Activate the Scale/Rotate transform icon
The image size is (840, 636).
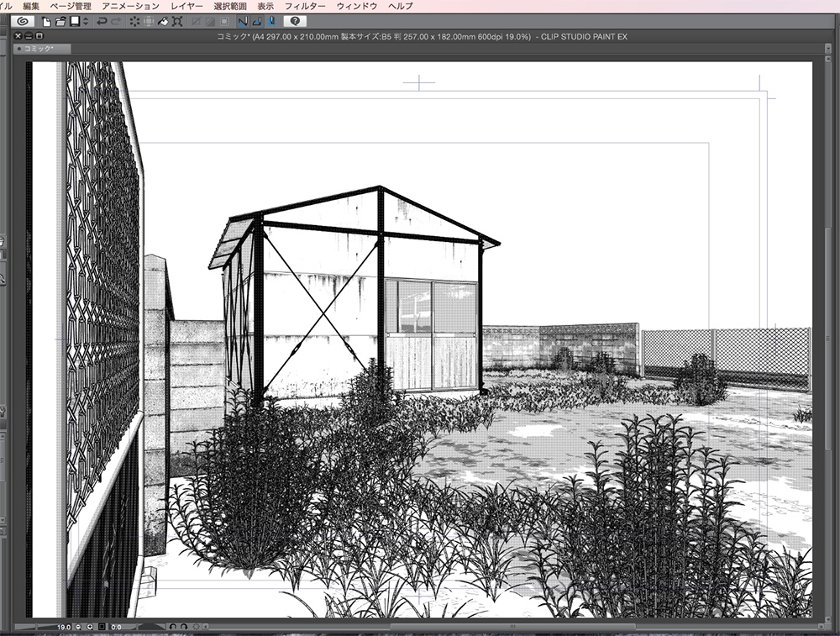[177, 22]
